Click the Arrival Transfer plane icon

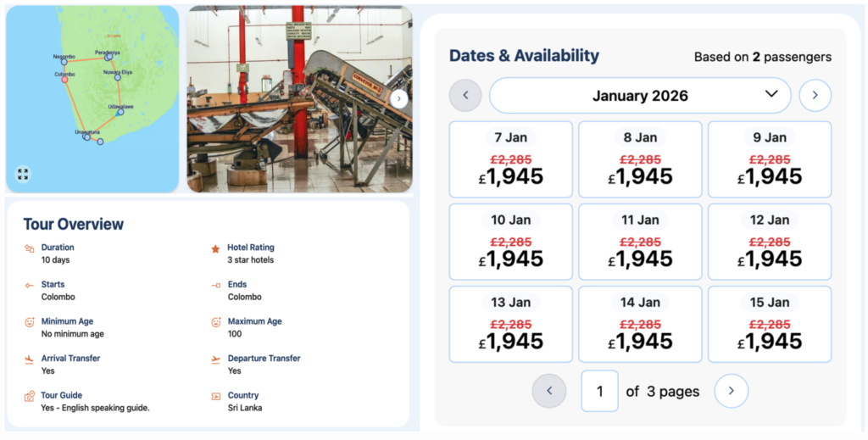point(30,359)
